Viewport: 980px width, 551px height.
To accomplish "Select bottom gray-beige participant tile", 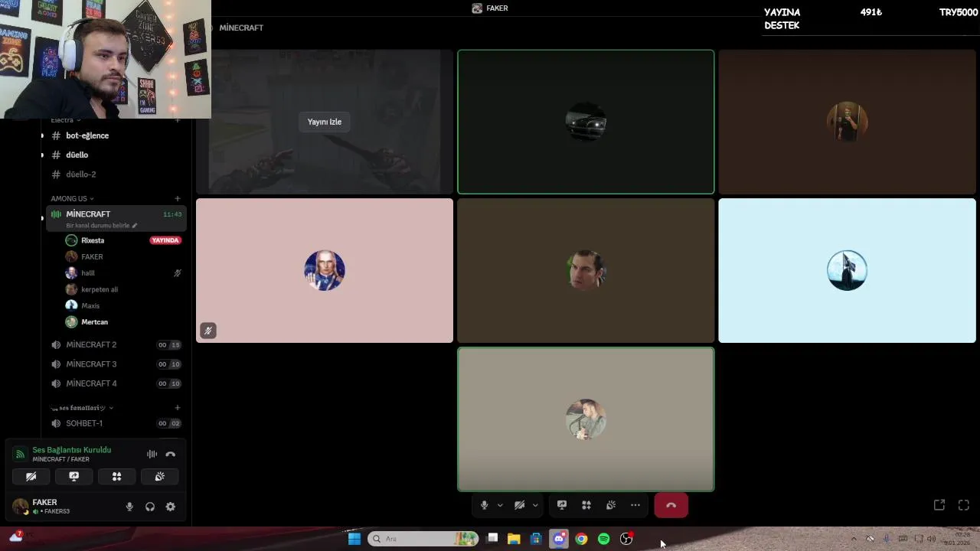I will click(586, 419).
